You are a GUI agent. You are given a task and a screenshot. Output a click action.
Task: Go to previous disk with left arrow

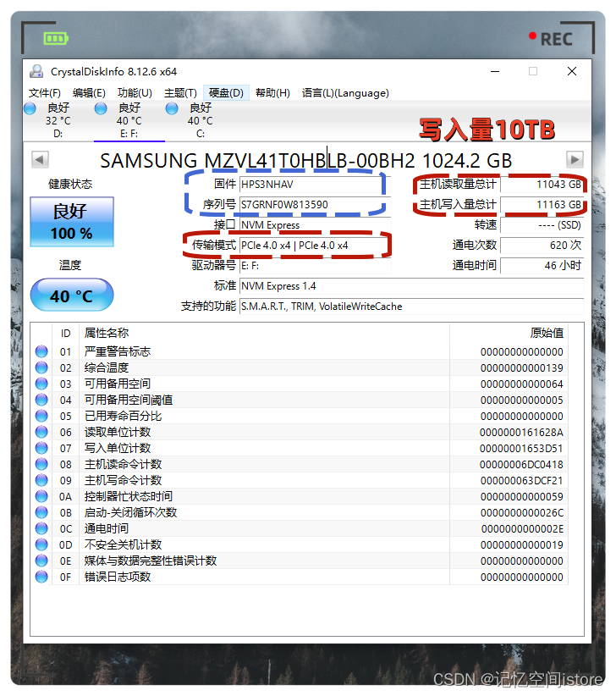click(40, 159)
